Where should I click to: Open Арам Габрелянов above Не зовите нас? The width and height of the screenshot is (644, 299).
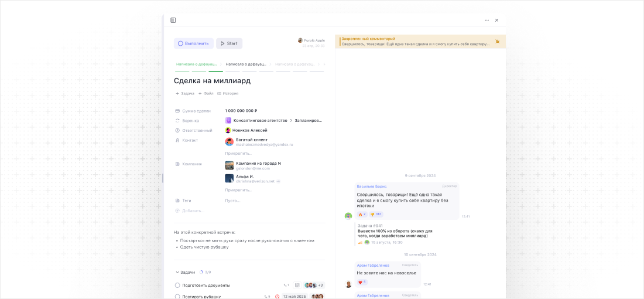[x=373, y=265]
